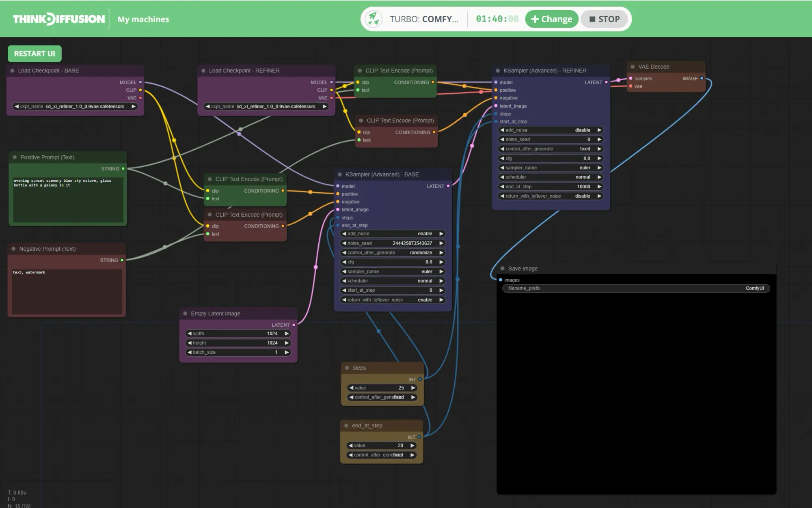Collapse the Load Checkpoint - BASE node
The width and height of the screenshot is (812, 508).
(12, 70)
